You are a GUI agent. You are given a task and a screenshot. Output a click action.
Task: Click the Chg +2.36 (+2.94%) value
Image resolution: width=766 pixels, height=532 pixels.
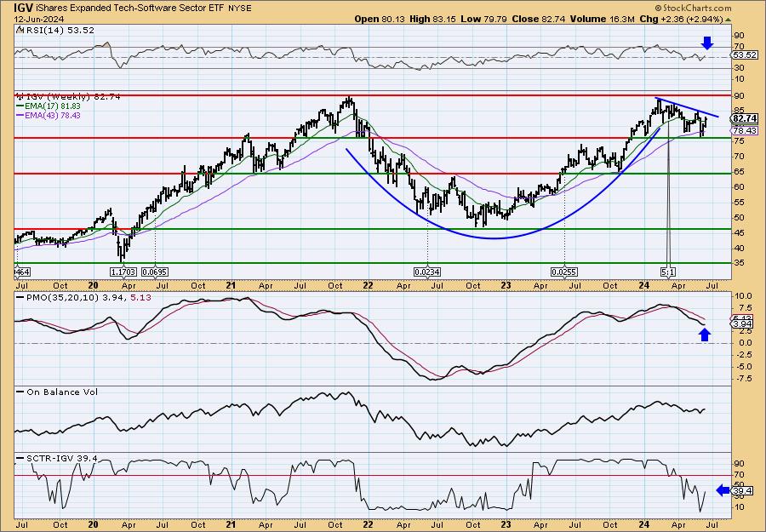(x=681, y=19)
